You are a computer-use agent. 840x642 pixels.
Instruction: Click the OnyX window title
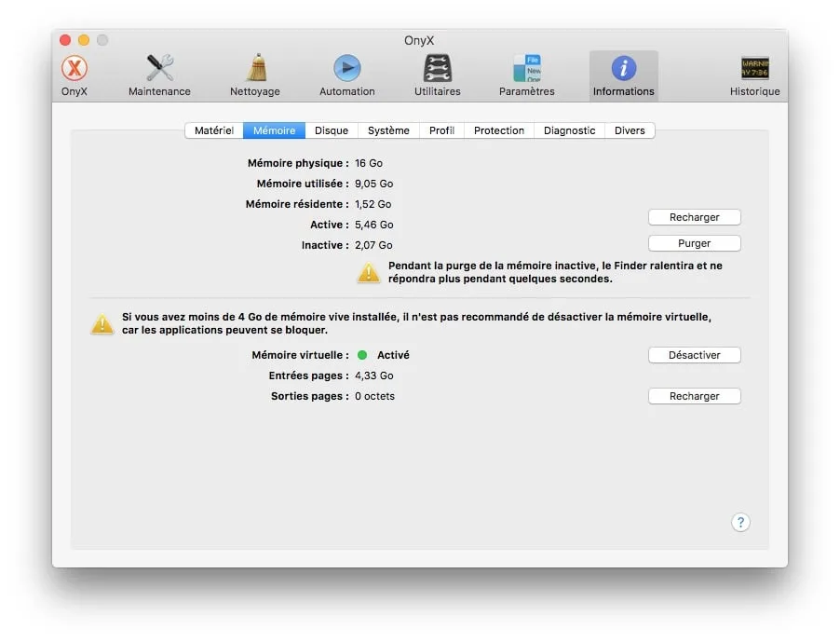[419, 40]
